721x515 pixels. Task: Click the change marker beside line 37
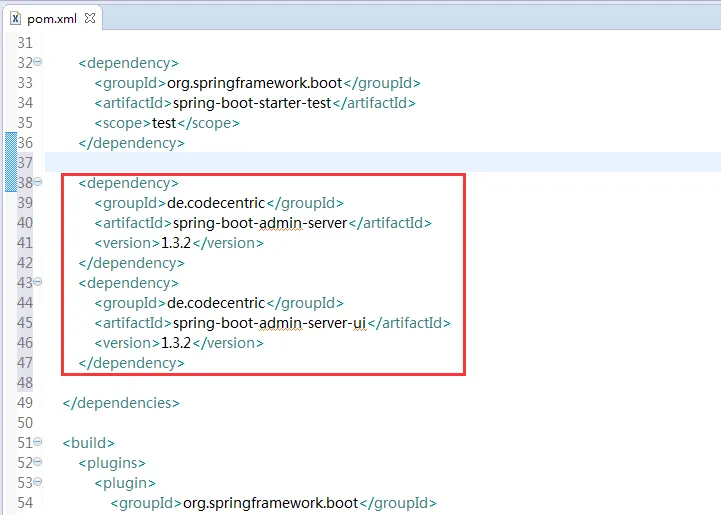(11, 162)
